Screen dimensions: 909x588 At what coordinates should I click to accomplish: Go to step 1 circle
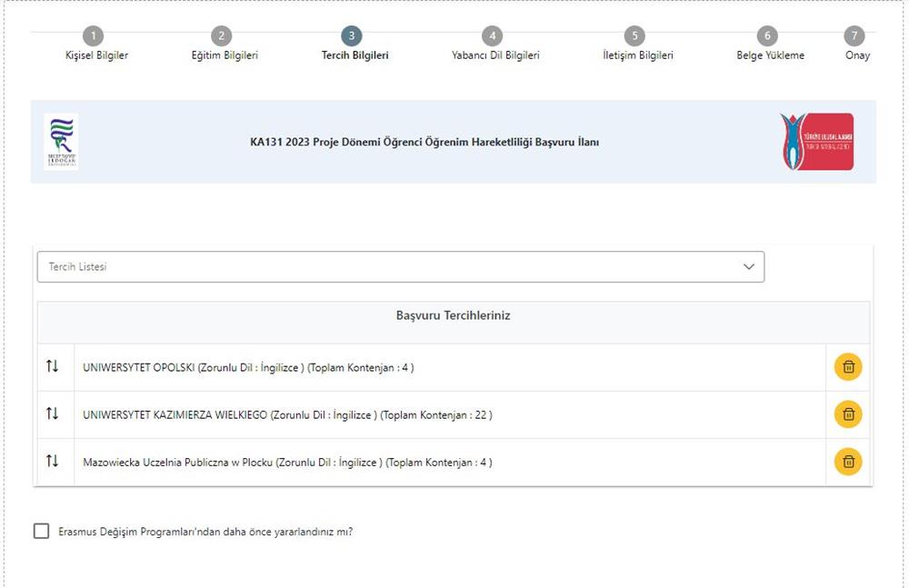click(94, 36)
